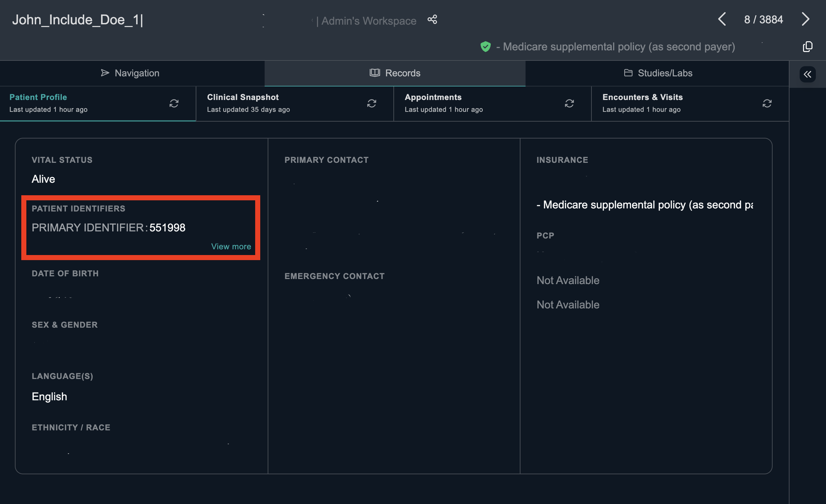Click the green verified shield icon
The height and width of the screenshot is (504, 826).
tap(485, 47)
